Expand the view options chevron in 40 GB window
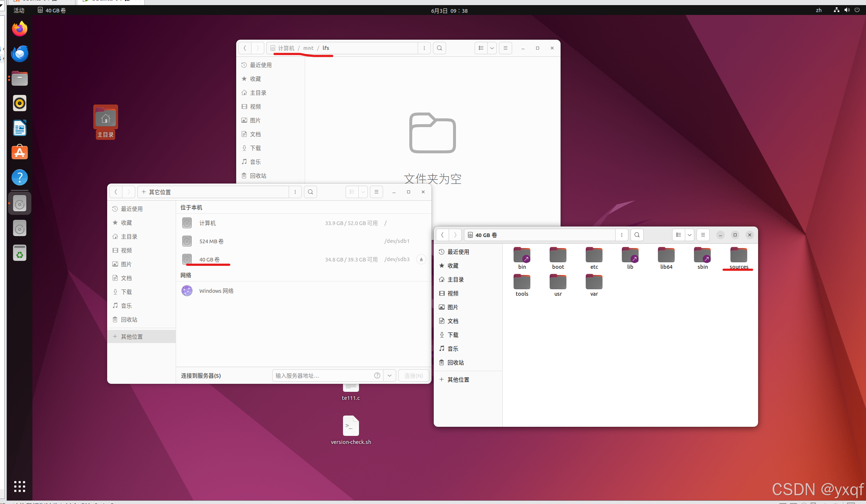The width and height of the screenshot is (866, 504). (x=689, y=235)
